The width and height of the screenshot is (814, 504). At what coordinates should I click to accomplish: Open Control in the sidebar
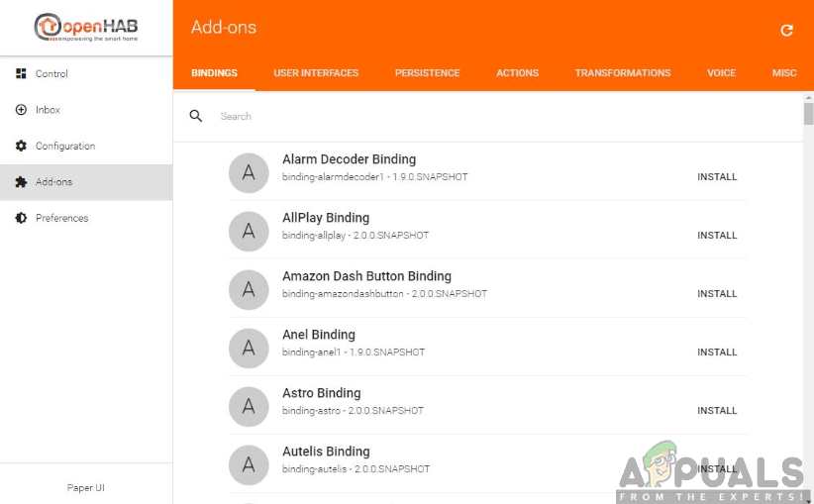(86, 73)
